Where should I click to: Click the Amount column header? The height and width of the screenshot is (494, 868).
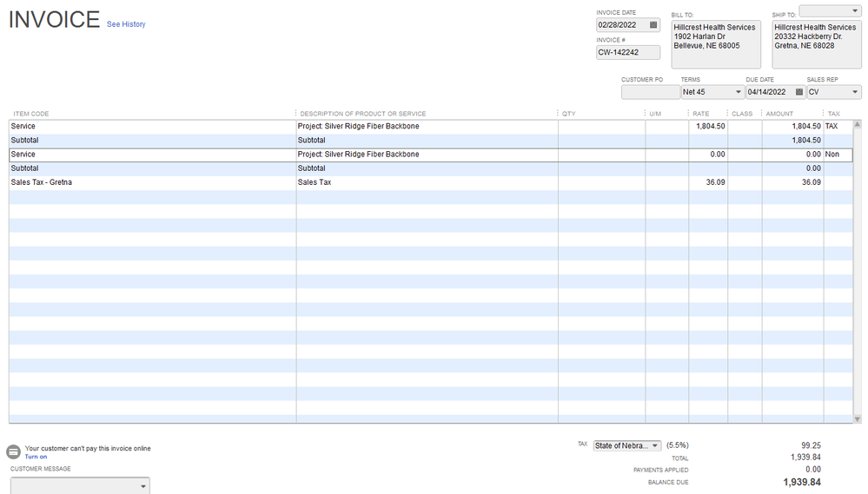779,114
